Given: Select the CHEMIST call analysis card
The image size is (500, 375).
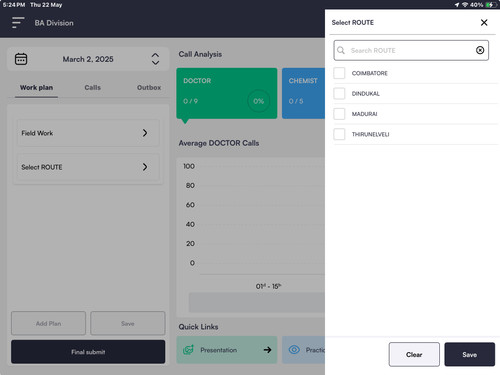Looking at the screenshot, I should pyautogui.click(x=303, y=93).
